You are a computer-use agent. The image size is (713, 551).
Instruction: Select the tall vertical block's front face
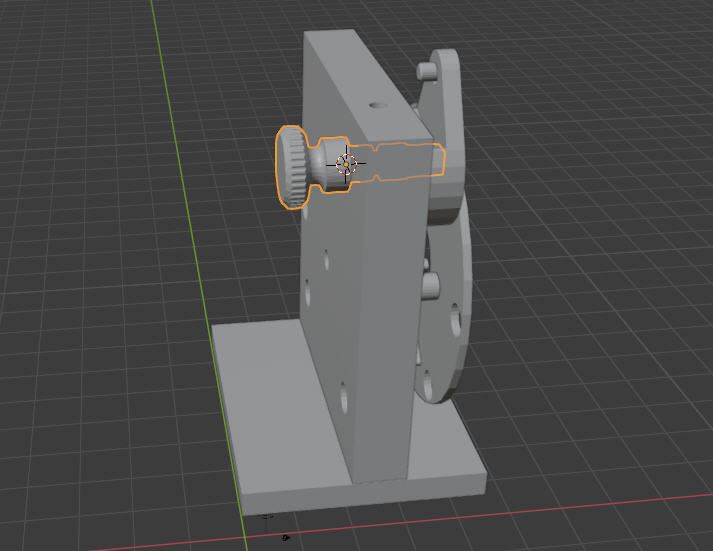(390, 314)
